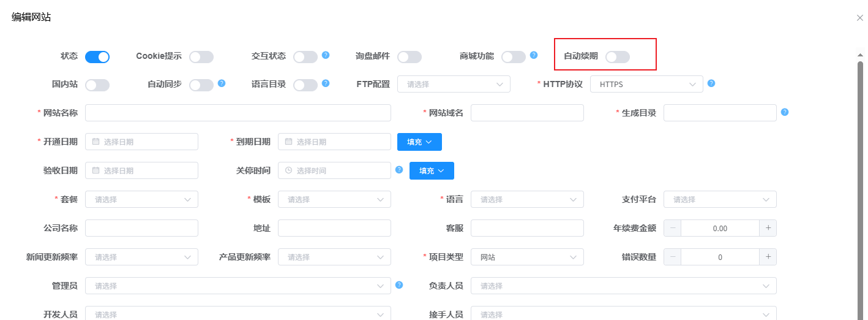Click the 填充 button beside 到期日期
The image size is (868, 320).
click(419, 142)
